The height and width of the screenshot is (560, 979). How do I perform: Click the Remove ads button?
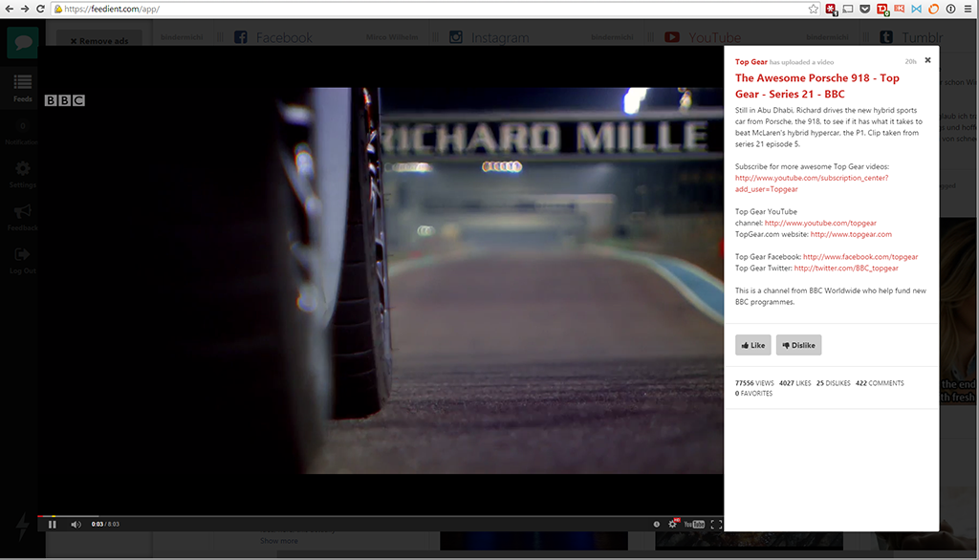99,40
